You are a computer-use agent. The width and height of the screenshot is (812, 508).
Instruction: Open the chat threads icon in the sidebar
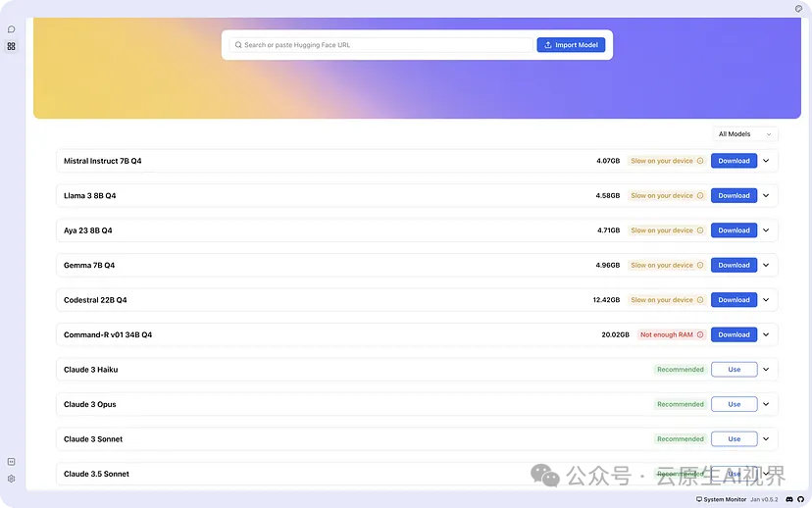click(12, 29)
